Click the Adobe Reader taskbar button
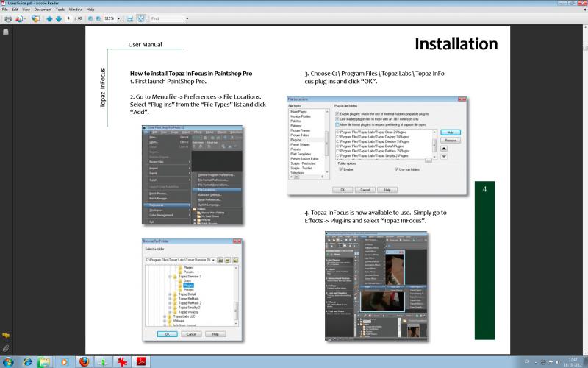The height and width of the screenshot is (368, 588). (x=140, y=362)
